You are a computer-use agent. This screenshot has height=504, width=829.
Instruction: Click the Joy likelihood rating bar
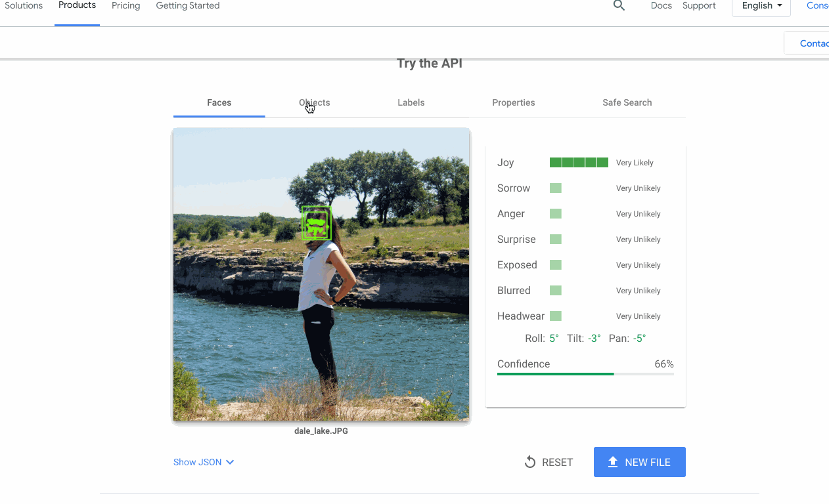pos(579,162)
